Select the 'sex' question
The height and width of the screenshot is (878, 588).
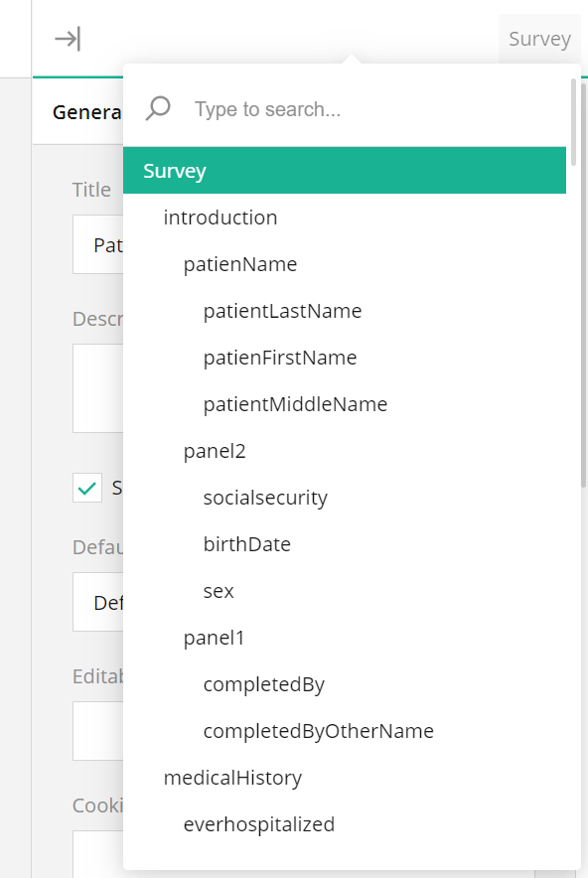pyautogui.click(x=219, y=591)
